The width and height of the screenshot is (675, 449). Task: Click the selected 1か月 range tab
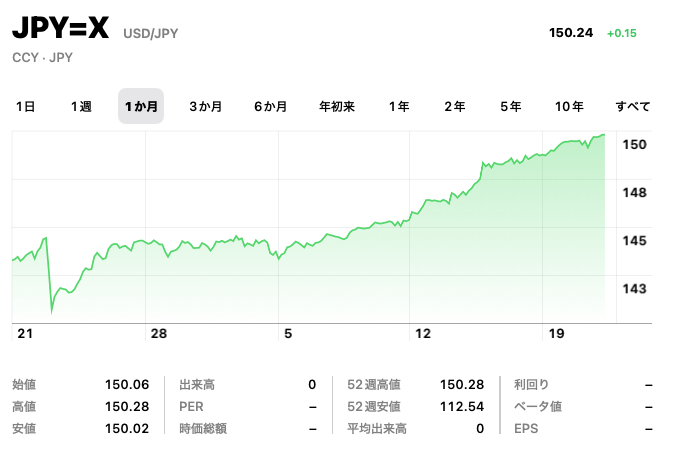pyautogui.click(x=141, y=106)
